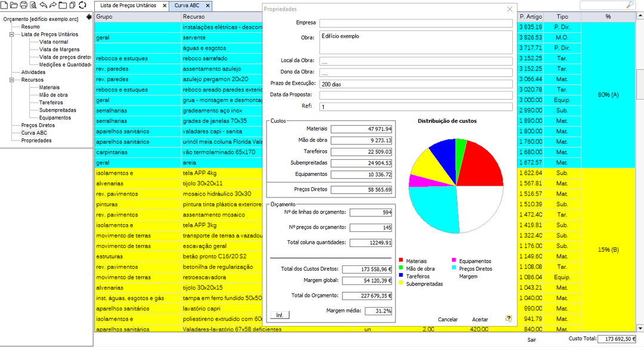Open print preview
Viewport: 644px width, 347px height.
[34, 5]
